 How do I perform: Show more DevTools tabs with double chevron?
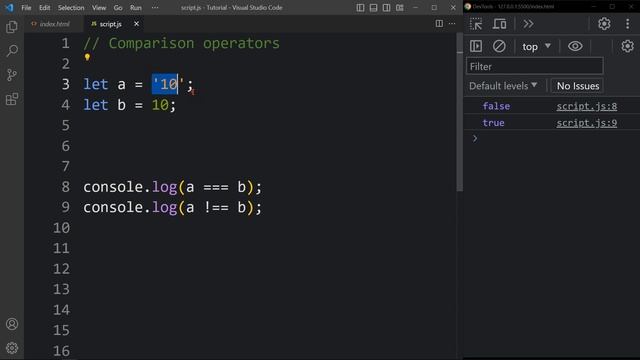pyautogui.click(x=528, y=24)
